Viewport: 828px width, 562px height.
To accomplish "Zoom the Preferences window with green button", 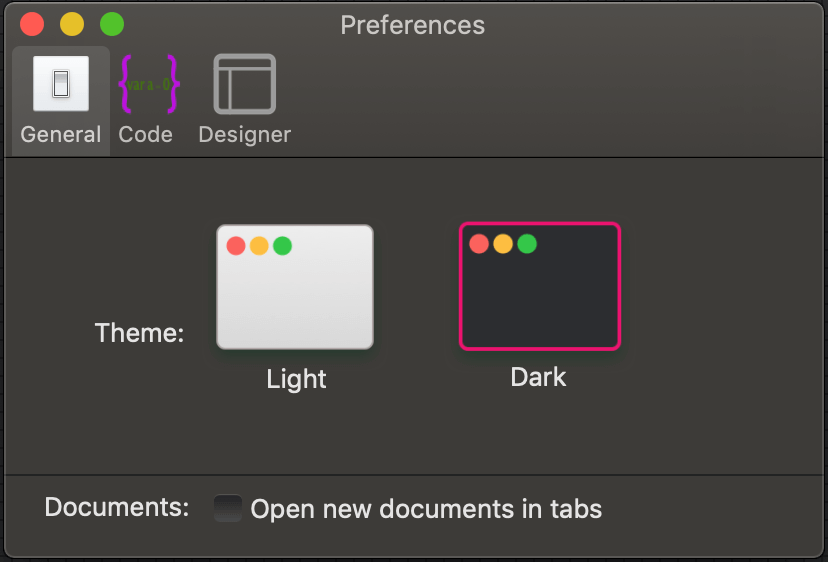I will click(x=112, y=24).
